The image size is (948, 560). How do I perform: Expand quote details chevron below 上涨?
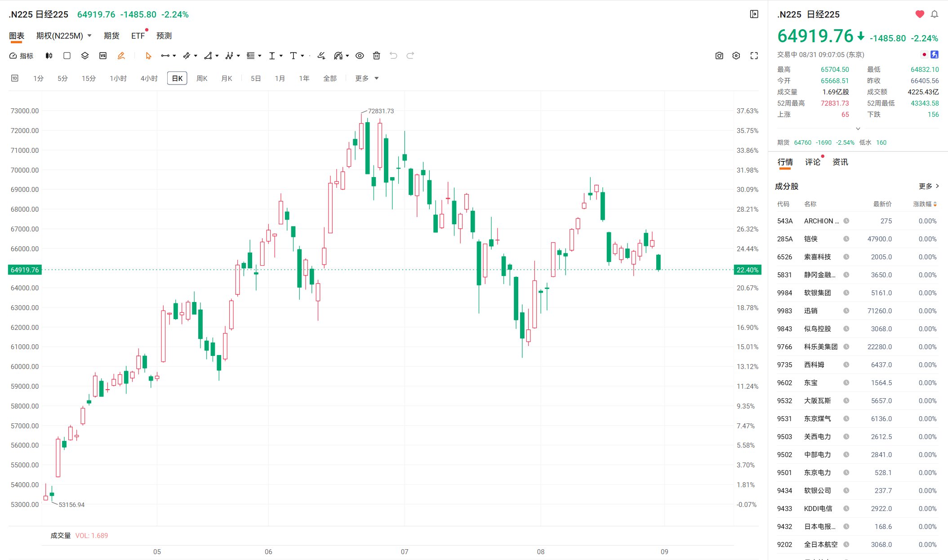click(858, 129)
